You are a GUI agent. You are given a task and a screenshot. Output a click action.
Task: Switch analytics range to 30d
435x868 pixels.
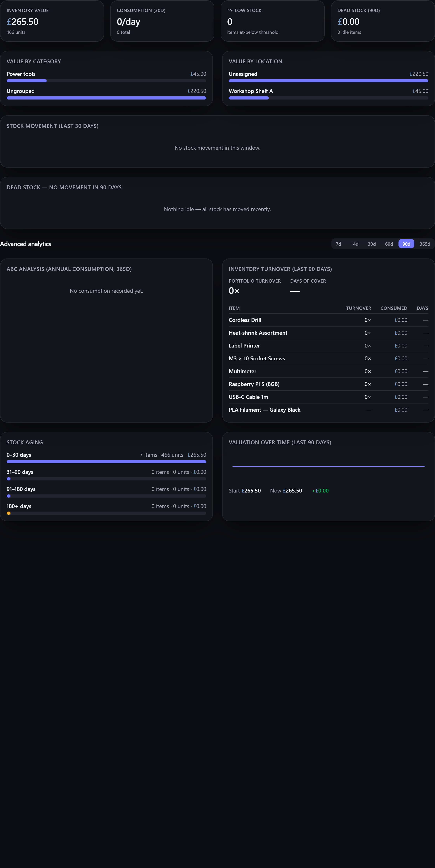coord(372,244)
